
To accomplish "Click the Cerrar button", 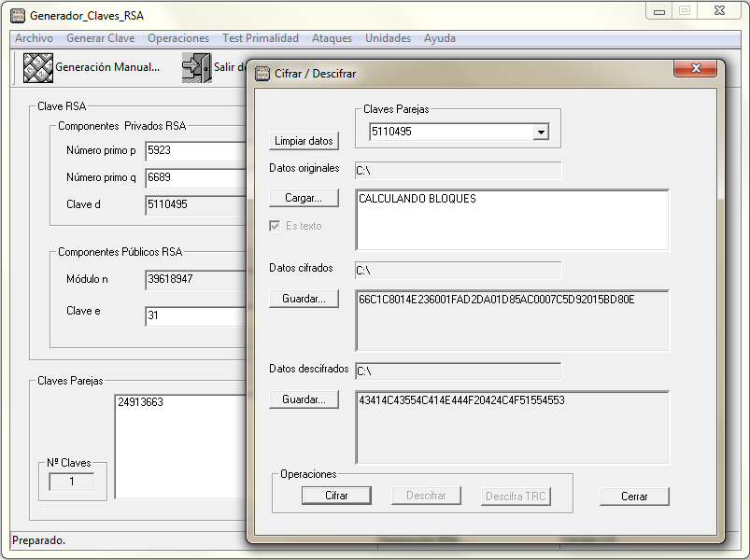I will [634, 497].
